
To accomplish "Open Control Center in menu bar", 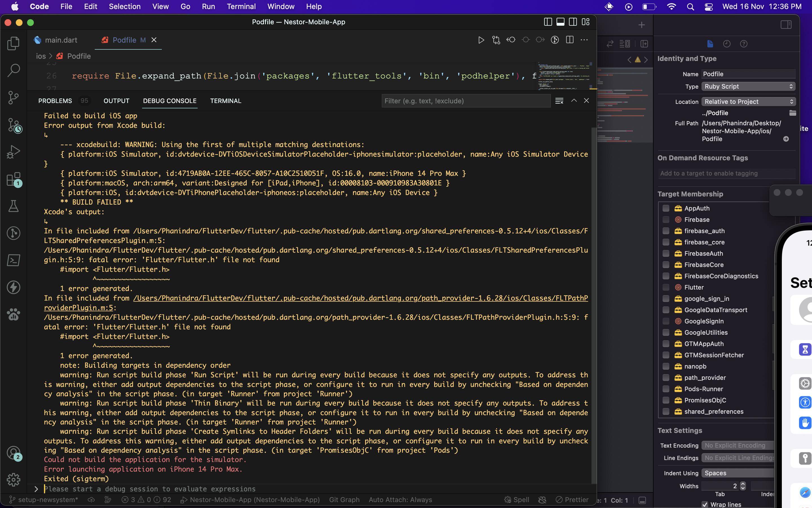I will pos(709,7).
